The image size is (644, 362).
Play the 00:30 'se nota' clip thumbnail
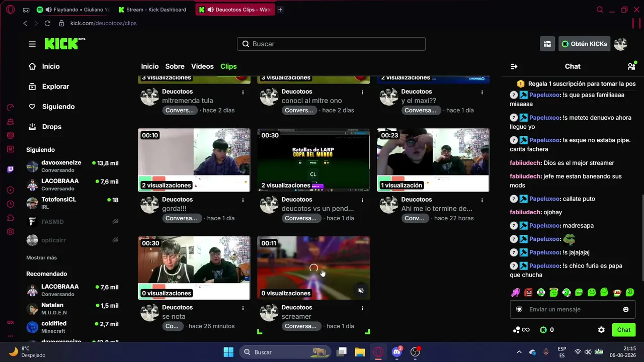click(194, 268)
